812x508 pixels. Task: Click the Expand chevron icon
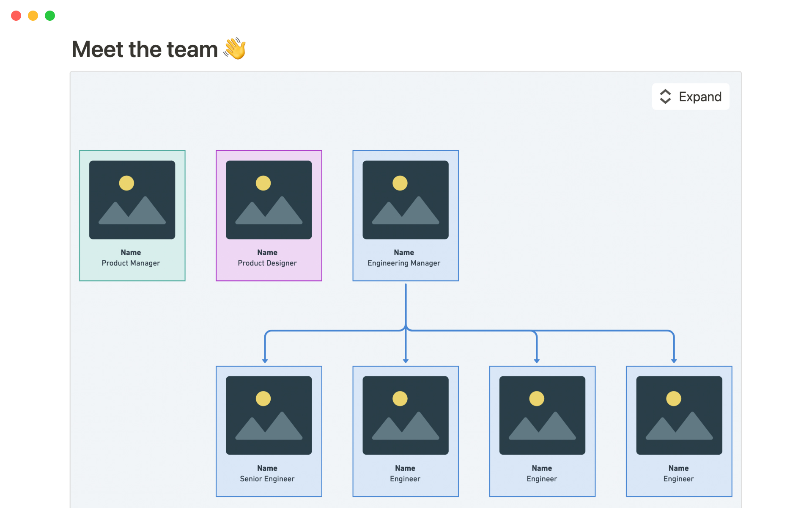[664, 97]
